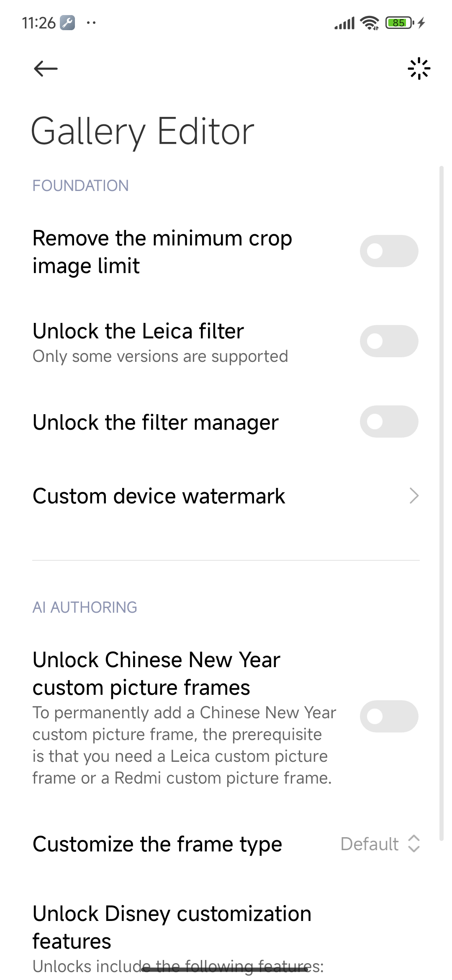Screen dimensions: 452x980
Task: Expand Custom device watermark chevron
Action: tap(413, 496)
